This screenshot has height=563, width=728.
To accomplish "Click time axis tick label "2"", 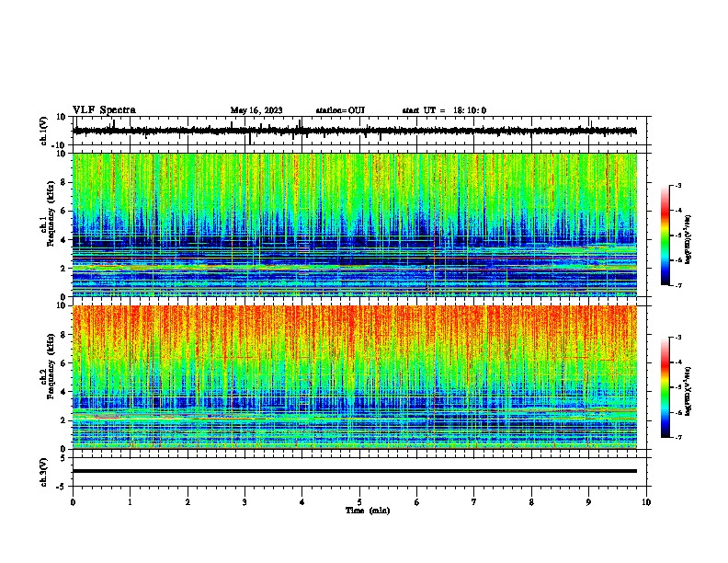I will coord(188,502).
